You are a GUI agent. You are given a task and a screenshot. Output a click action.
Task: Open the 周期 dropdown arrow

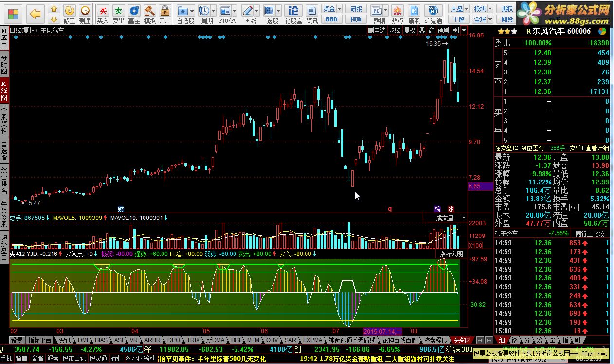(214, 10)
